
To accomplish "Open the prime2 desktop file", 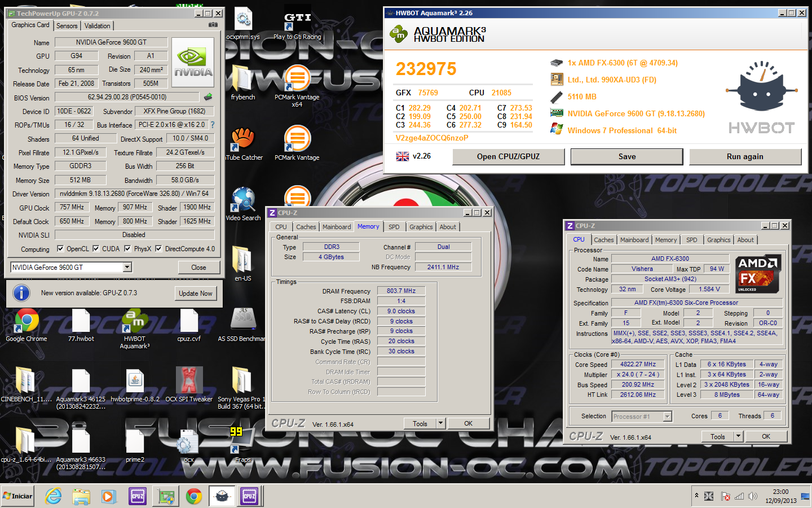I will tap(135, 446).
